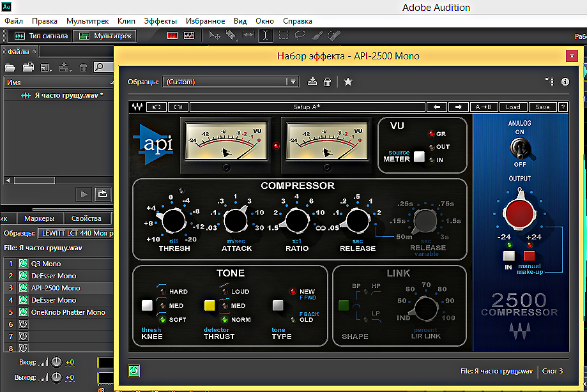Redo in the Waves plugin toolbar
The image size is (587, 392).
pos(178,107)
